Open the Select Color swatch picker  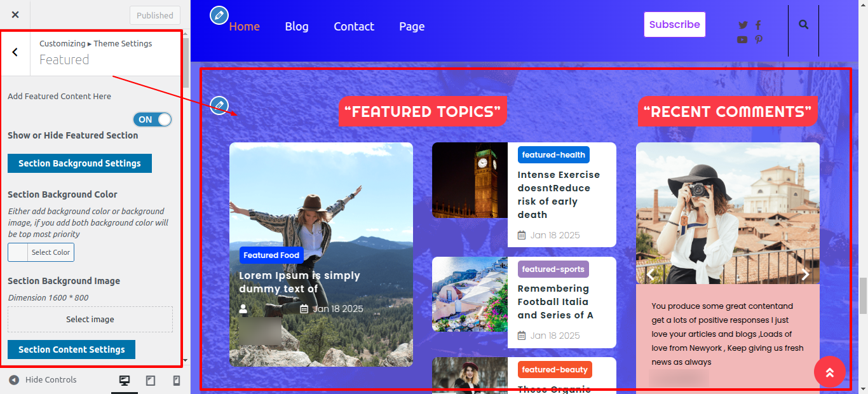[x=41, y=252]
